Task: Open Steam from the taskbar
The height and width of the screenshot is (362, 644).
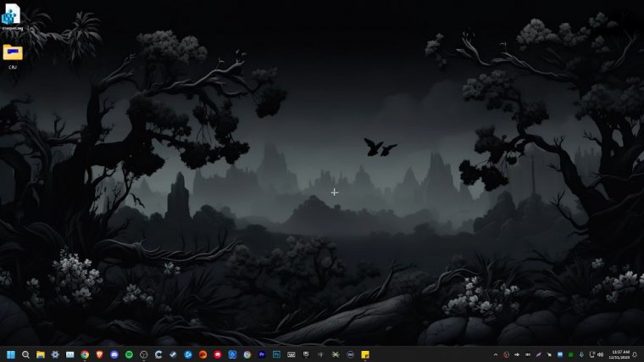Action: point(173,354)
